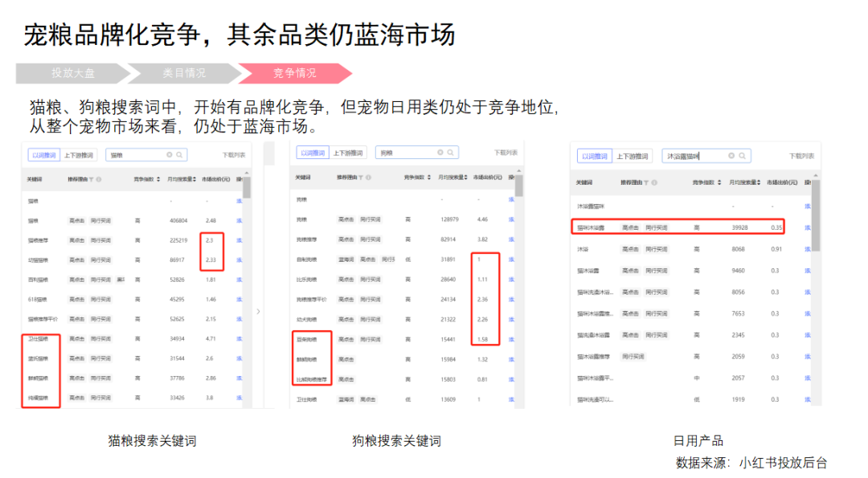Click the cat food table scrollbar thumb
The image size is (868, 478).
pos(247,187)
